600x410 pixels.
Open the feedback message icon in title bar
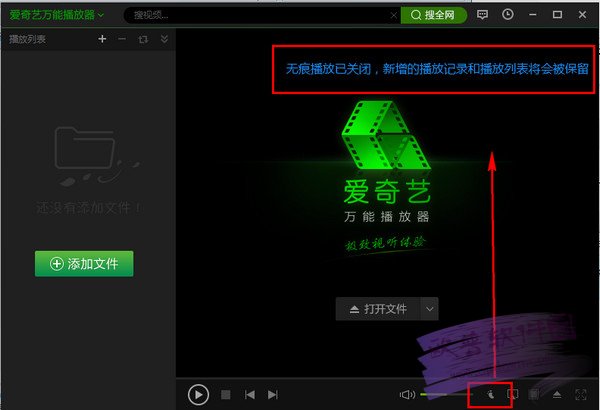point(482,15)
